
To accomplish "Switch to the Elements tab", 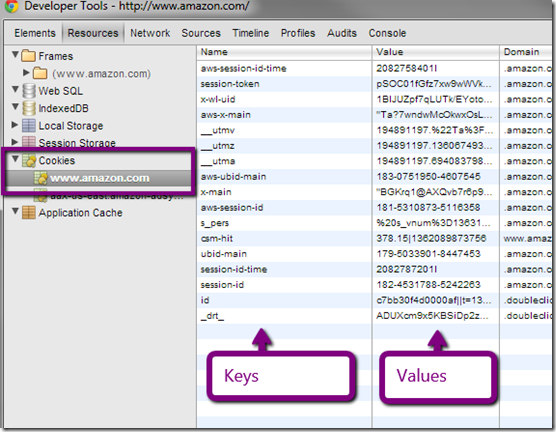I will click(35, 33).
